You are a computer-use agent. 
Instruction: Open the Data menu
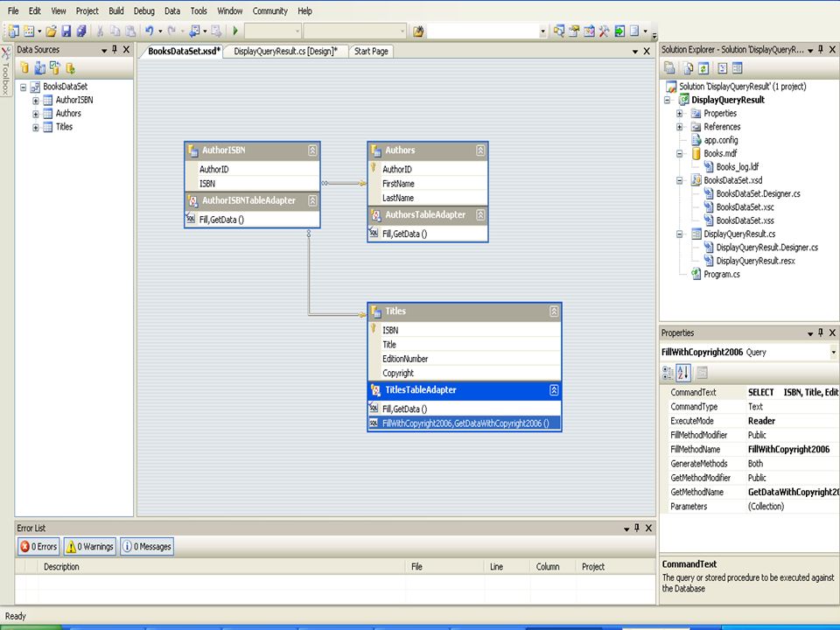172,10
